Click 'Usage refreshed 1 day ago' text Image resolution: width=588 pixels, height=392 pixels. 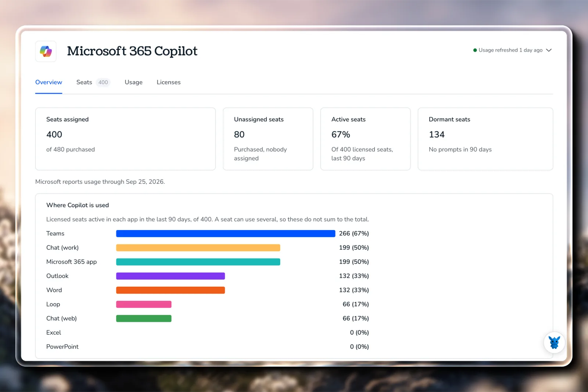coord(510,50)
